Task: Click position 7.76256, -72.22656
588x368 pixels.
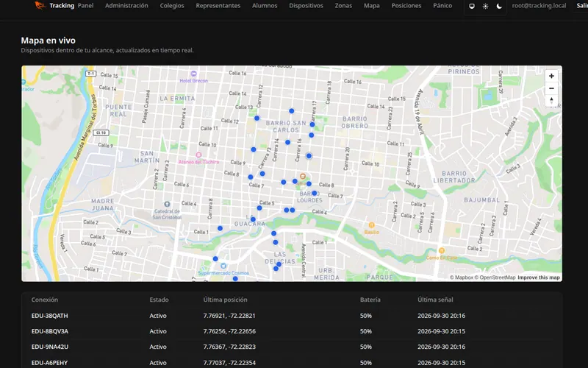Action: (x=229, y=331)
